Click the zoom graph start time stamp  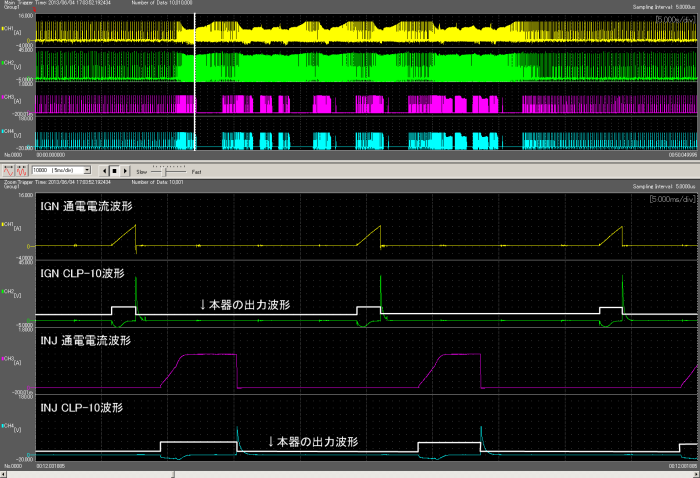[50, 466]
